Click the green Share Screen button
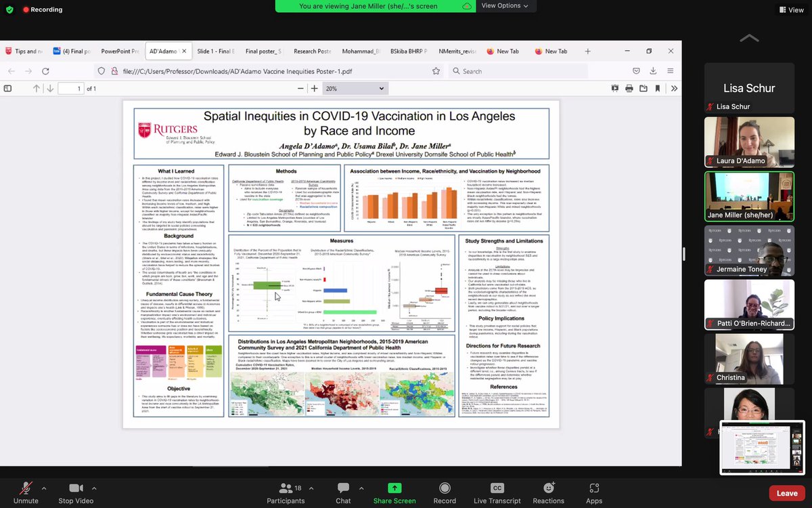 394,492
